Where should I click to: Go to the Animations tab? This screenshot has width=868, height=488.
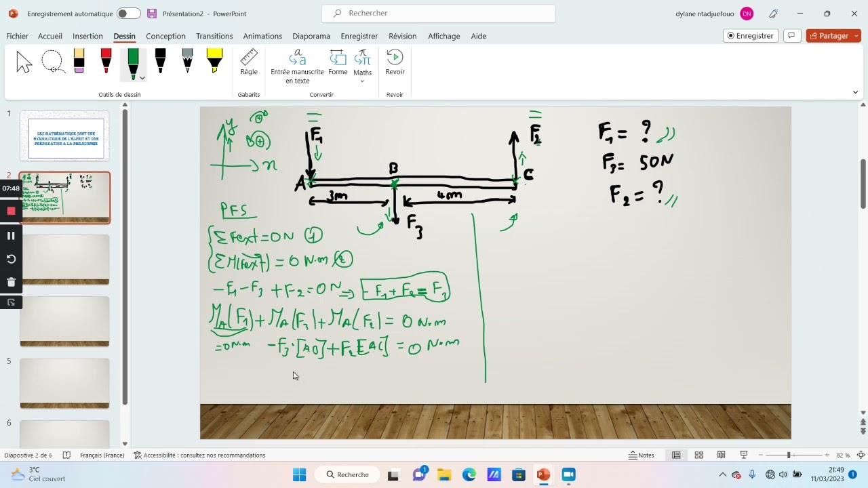click(x=262, y=36)
